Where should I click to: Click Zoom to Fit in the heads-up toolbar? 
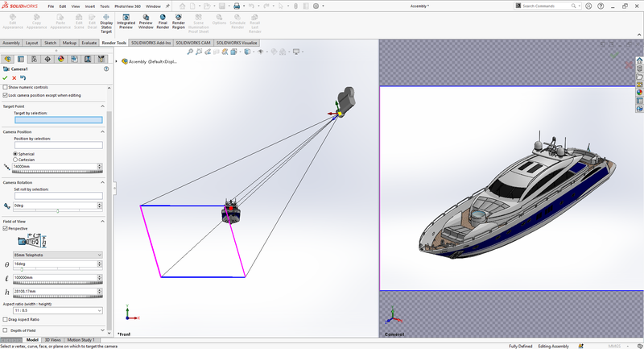point(190,52)
